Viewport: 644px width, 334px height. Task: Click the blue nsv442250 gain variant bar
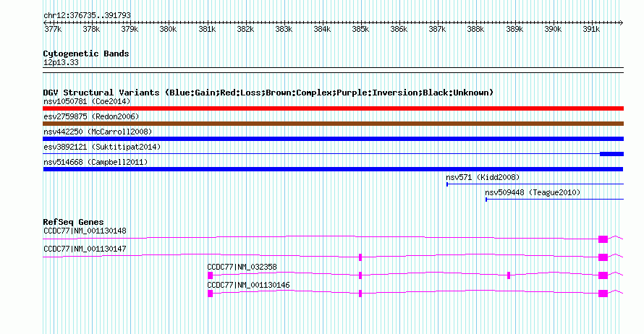[333, 139]
